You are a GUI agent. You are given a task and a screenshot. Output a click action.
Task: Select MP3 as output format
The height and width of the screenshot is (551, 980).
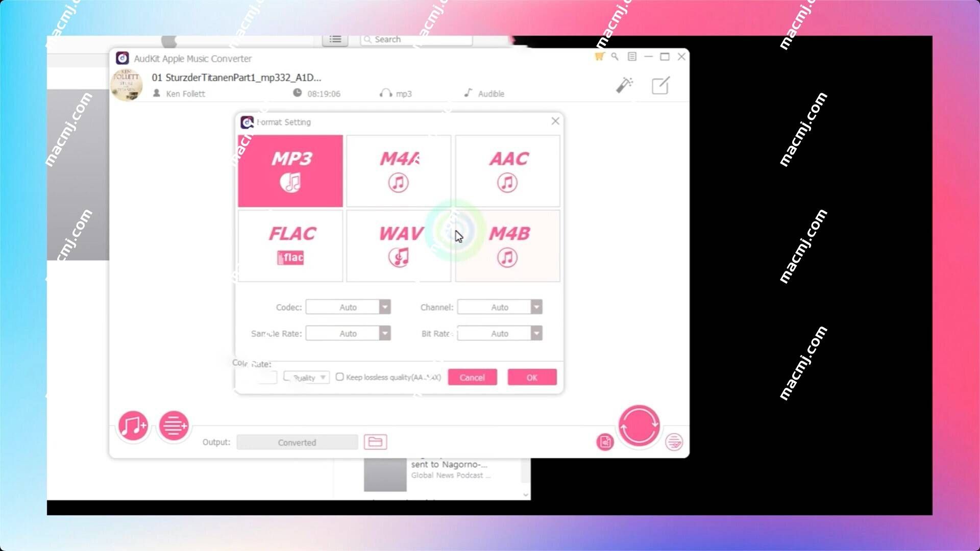point(290,170)
